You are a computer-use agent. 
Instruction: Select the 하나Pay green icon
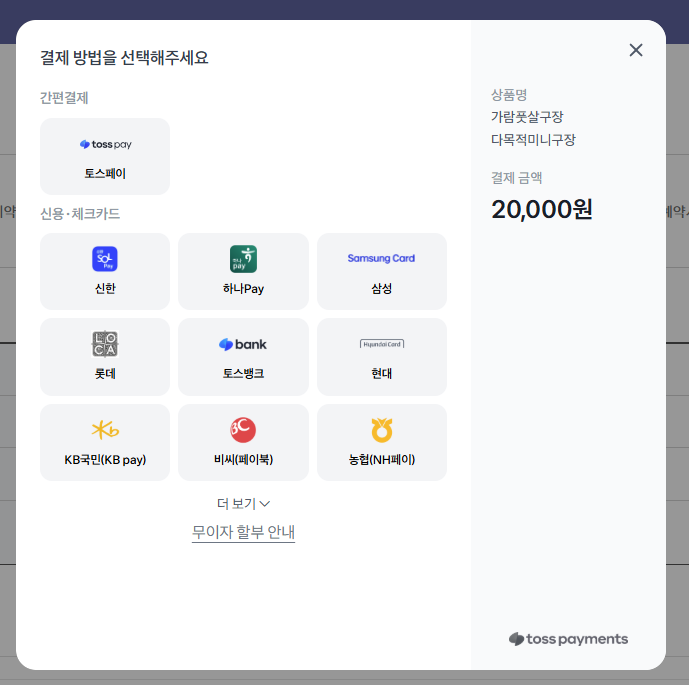243,259
